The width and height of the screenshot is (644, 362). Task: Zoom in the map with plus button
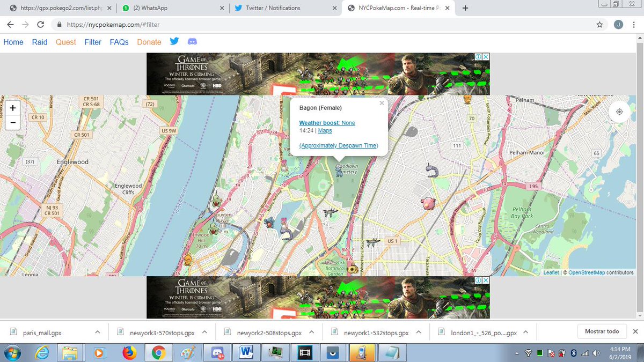point(13,108)
